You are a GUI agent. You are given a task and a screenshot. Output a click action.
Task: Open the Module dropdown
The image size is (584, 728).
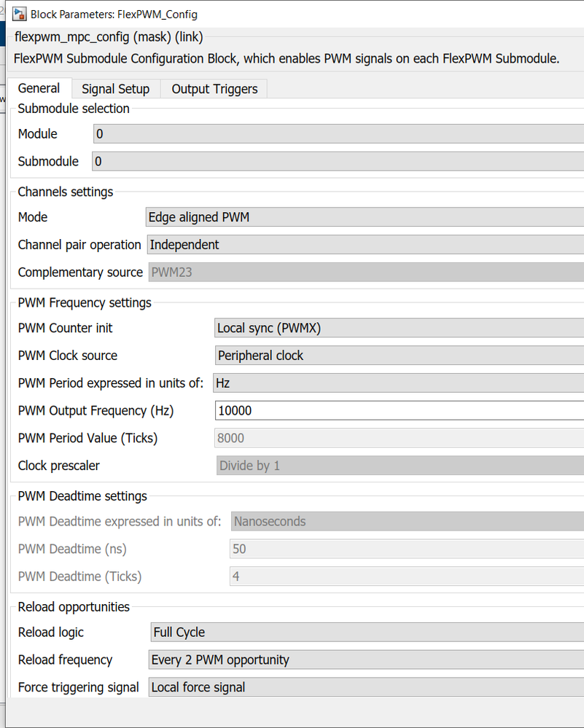338,134
